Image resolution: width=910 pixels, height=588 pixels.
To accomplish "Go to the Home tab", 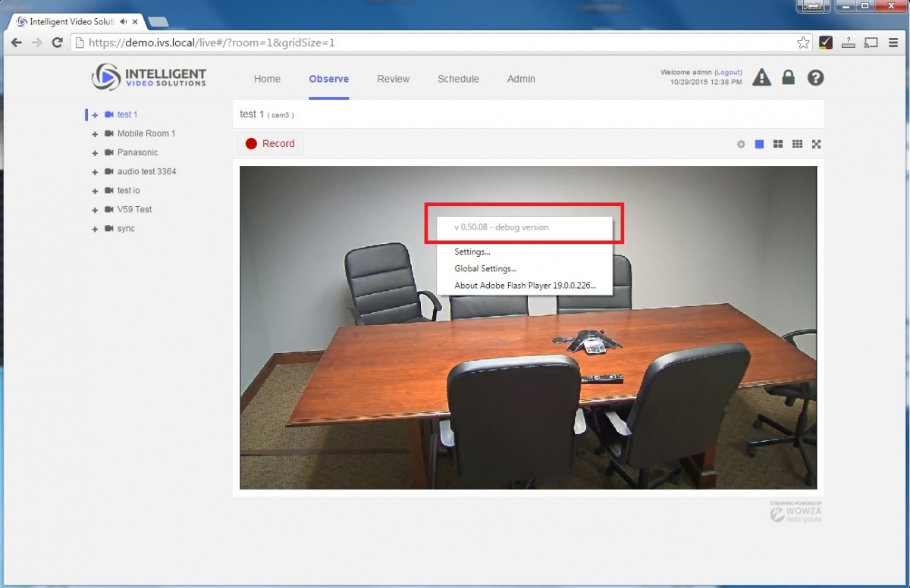I will point(267,79).
